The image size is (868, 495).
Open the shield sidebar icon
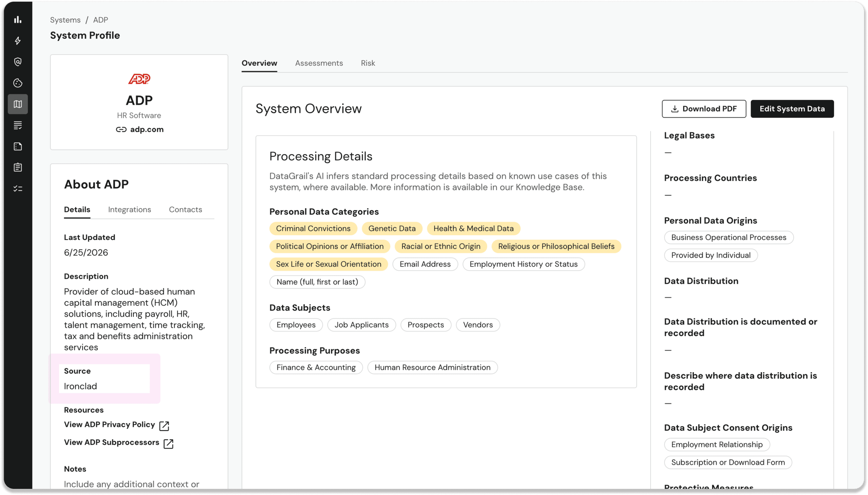(18, 61)
